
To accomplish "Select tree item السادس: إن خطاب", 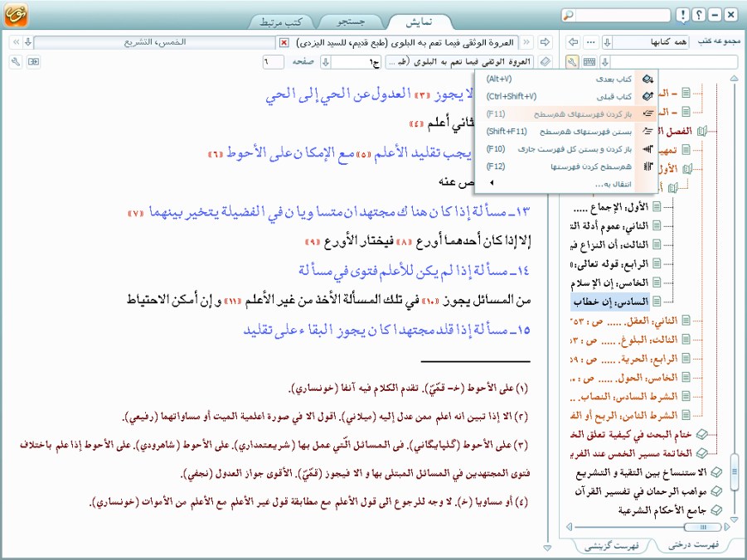I will 610,302.
